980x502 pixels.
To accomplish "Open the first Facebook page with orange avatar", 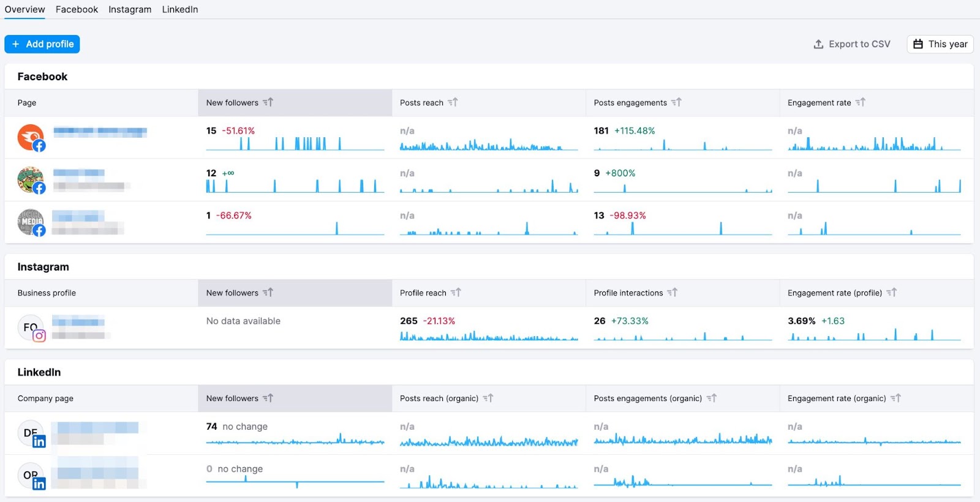I will pos(31,137).
